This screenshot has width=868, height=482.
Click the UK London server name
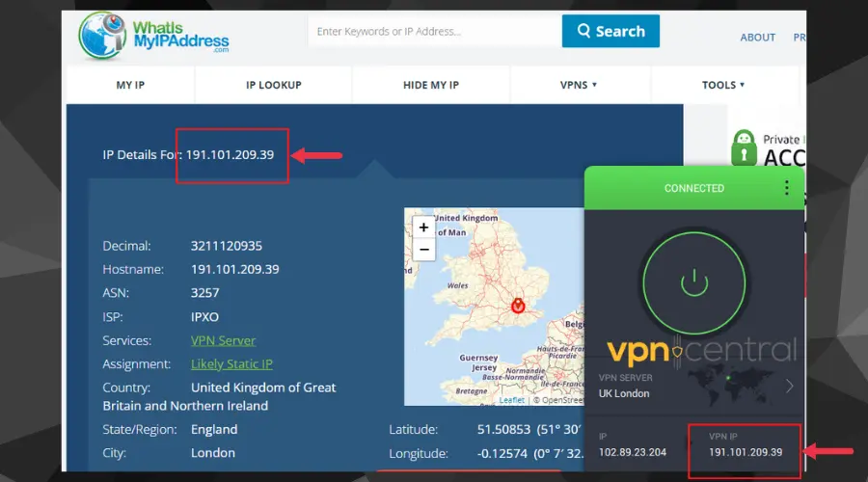point(624,393)
